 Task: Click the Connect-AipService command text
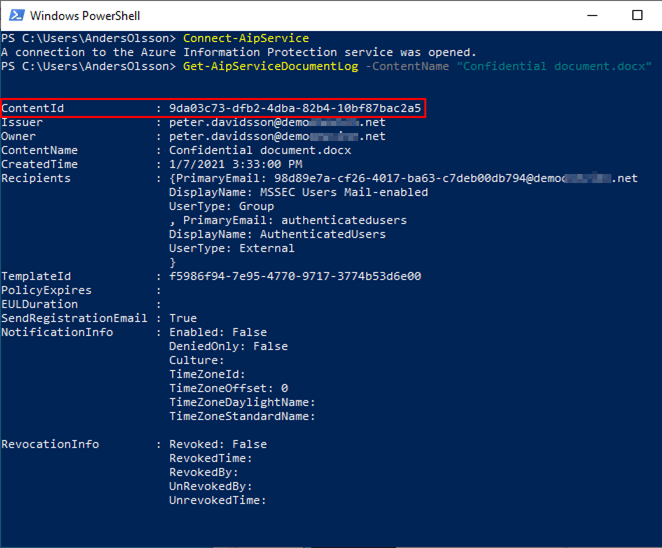click(x=246, y=38)
